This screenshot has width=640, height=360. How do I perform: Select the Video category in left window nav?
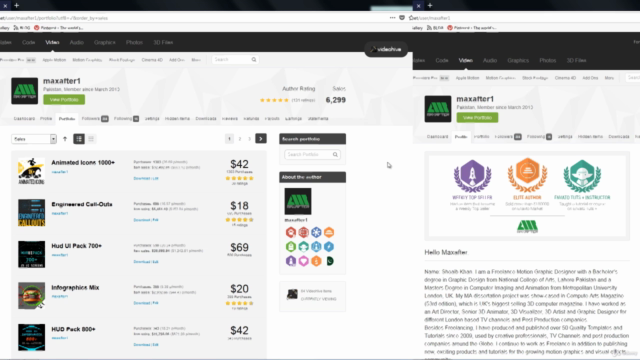click(x=52, y=42)
